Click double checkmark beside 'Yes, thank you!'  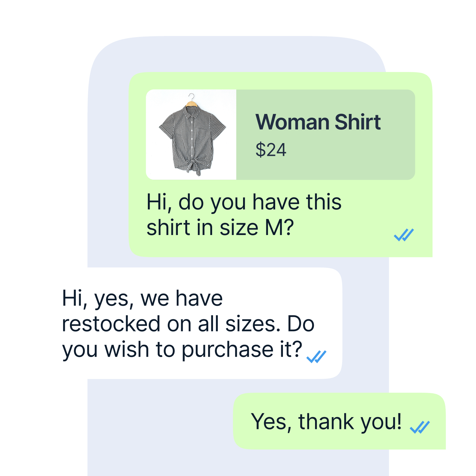point(420,427)
